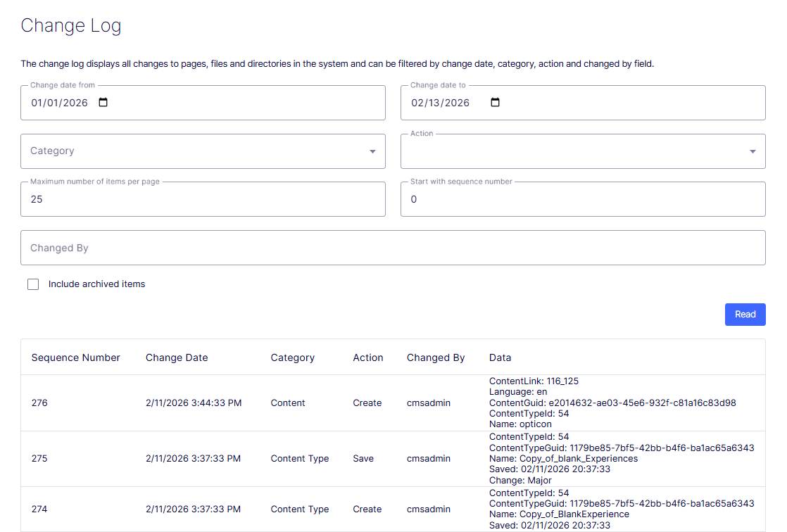Select the row with sequence number 276
787x532 pixels.
pos(393,403)
